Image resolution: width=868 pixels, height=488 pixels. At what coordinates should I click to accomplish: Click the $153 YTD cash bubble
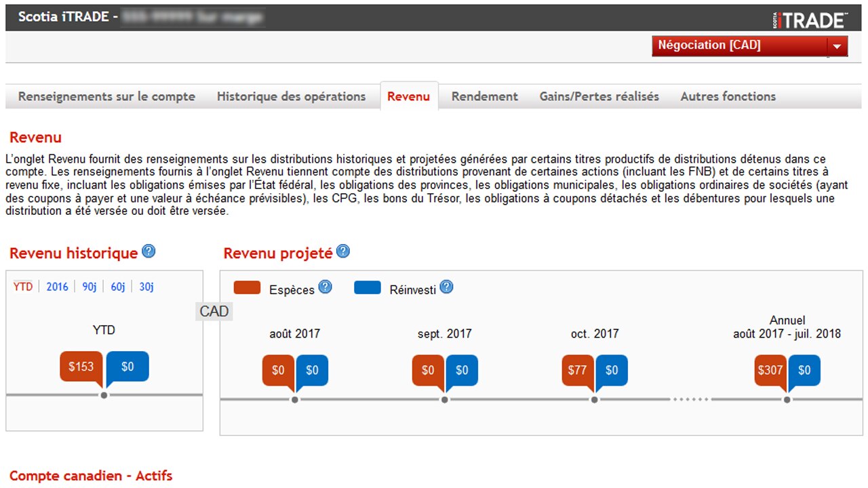click(81, 368)
